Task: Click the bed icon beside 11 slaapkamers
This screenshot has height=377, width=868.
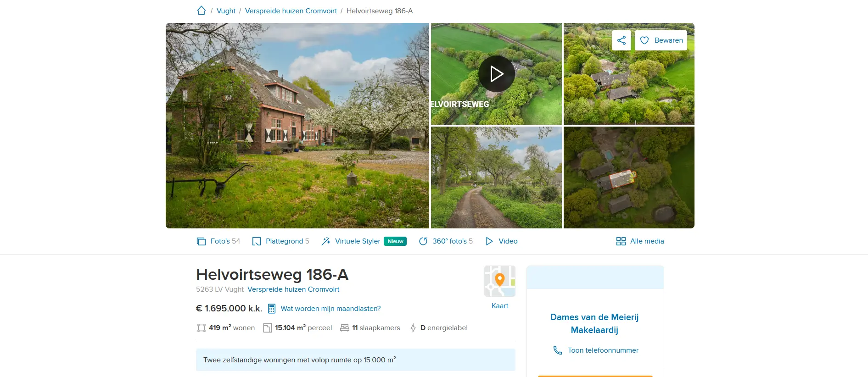Action: [x=345, y=328]
